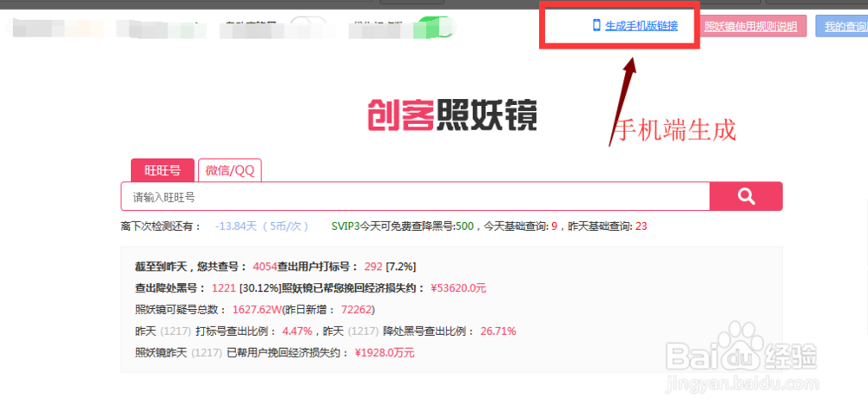
Task: Click the ¥53620.0元 recovered loss amount
Action: pyautogui.click(x=457, y=288)
